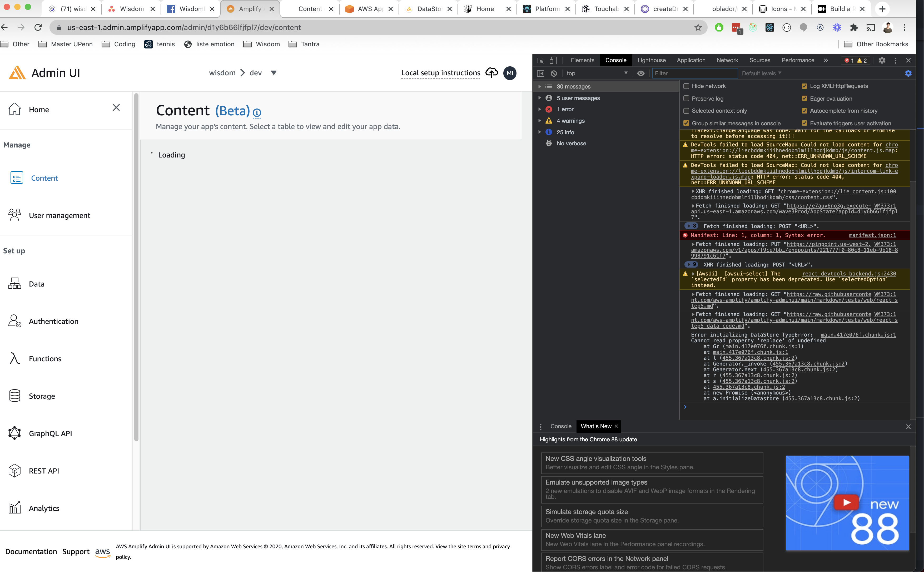
Task: Enable Preserve log in console settings
Action: pyautogui.click(x=687, y=98)
